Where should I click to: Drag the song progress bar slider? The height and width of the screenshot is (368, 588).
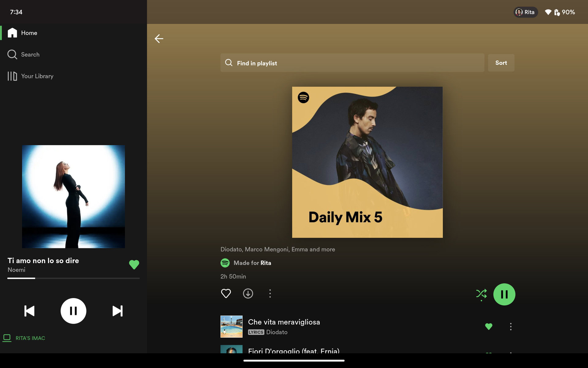[x=35, y=278]
